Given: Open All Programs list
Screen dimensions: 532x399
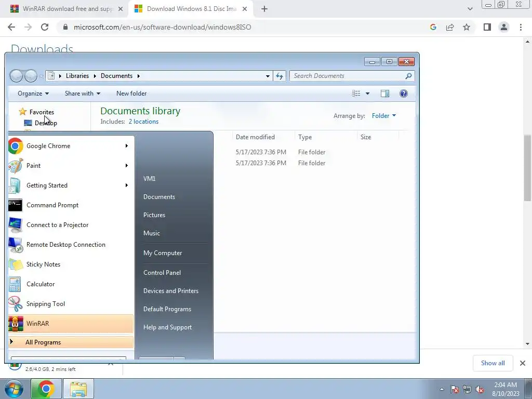Looking at the screenshot, I should click(71, 342).
